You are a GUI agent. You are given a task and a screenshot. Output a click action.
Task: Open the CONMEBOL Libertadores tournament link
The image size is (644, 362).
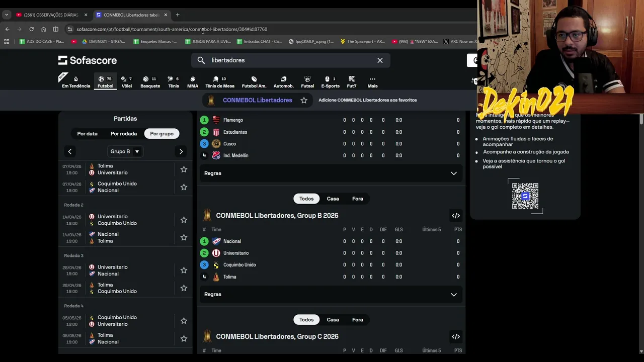click(257, 100)
